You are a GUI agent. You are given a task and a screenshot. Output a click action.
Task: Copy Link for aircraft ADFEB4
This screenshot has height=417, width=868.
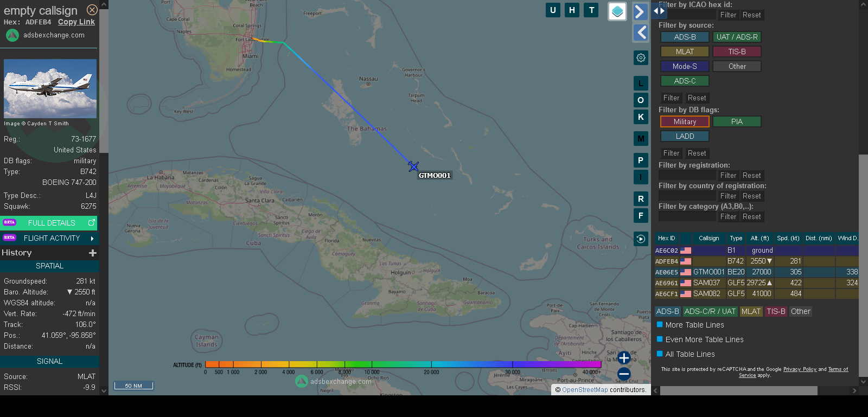(x=76, y=22)
